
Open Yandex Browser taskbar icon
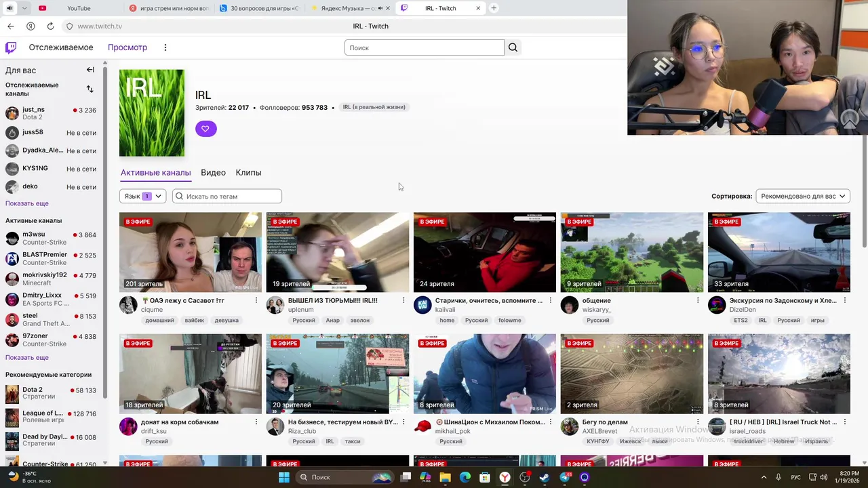pos(505,477)
